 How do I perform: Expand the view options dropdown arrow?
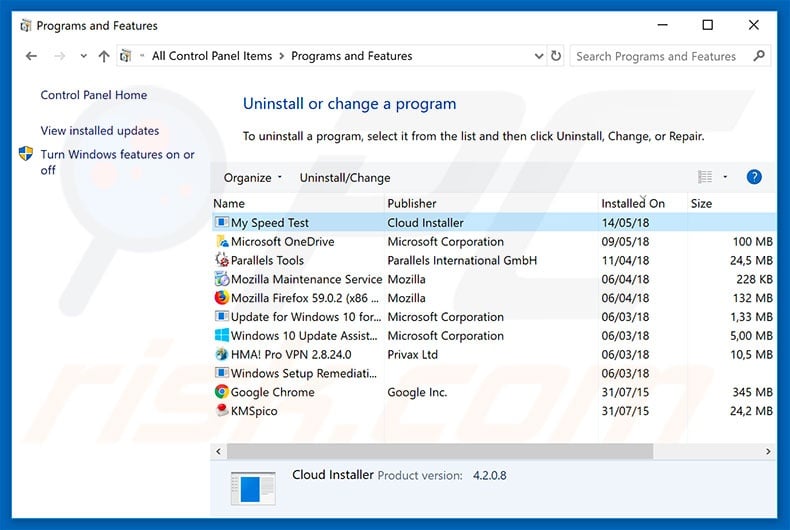point(727,177)
